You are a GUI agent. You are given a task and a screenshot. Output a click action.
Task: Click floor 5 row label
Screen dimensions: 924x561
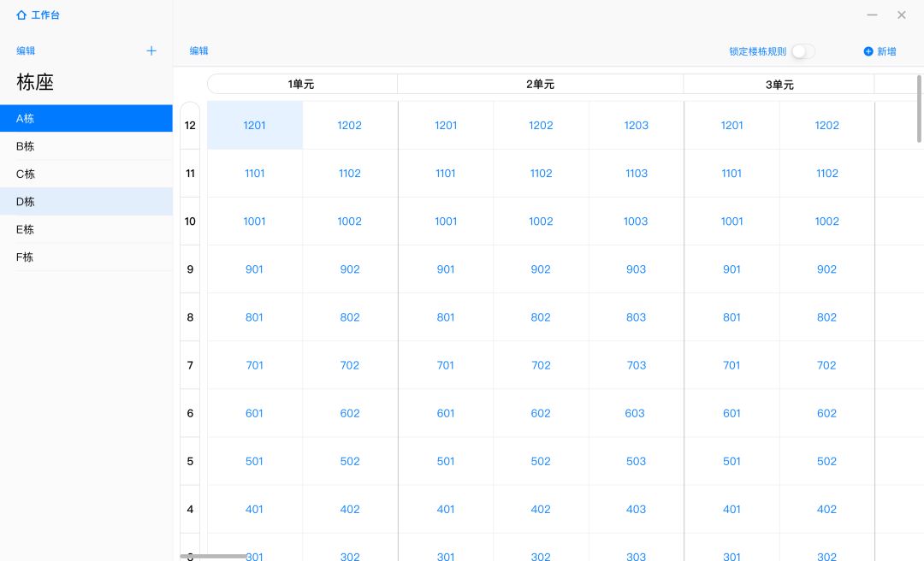point(190,462)
